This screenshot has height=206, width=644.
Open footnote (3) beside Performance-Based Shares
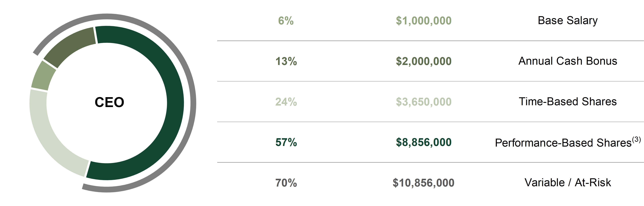[x=636, y=140]
